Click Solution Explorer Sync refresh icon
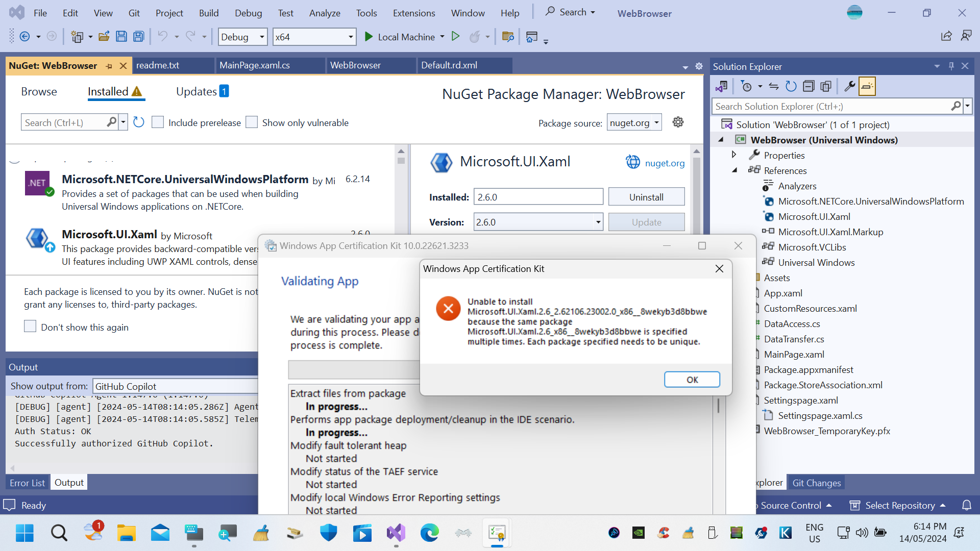The width and height of the screenshot is (980, 551). [x=791, y=86]
